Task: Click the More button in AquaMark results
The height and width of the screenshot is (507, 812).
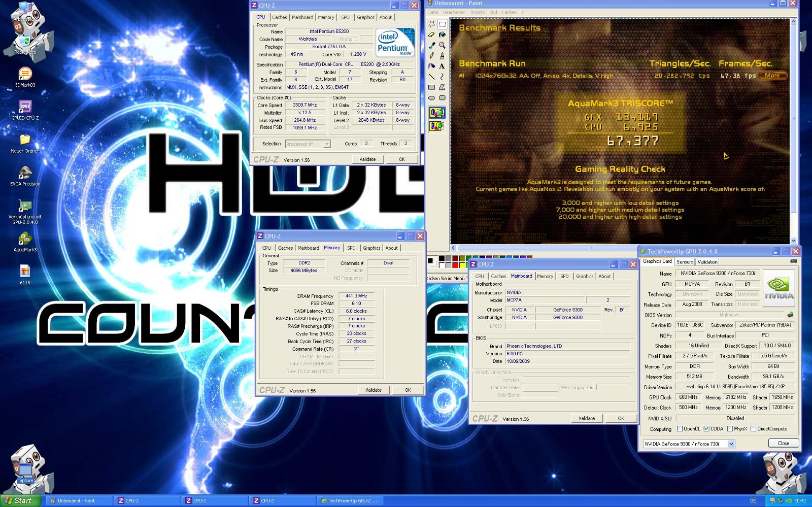Action: tap(773, 76)
